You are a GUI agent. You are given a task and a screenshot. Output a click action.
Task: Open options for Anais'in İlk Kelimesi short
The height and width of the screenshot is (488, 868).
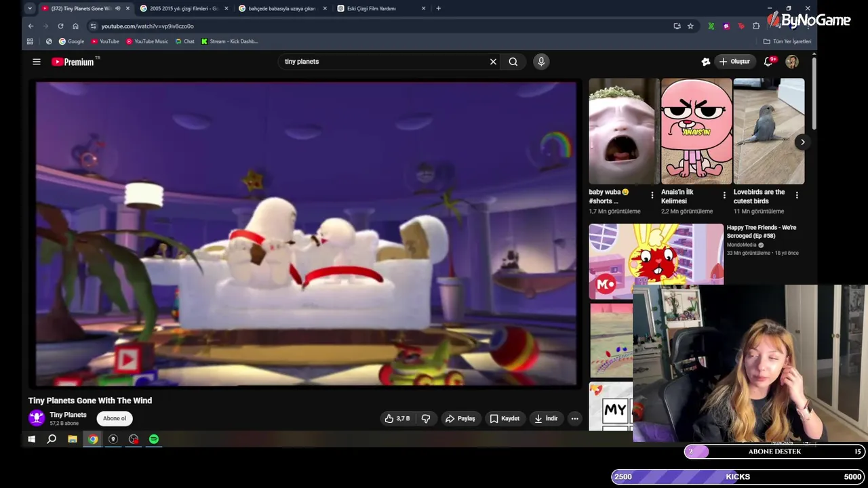[x=724, y=195]
